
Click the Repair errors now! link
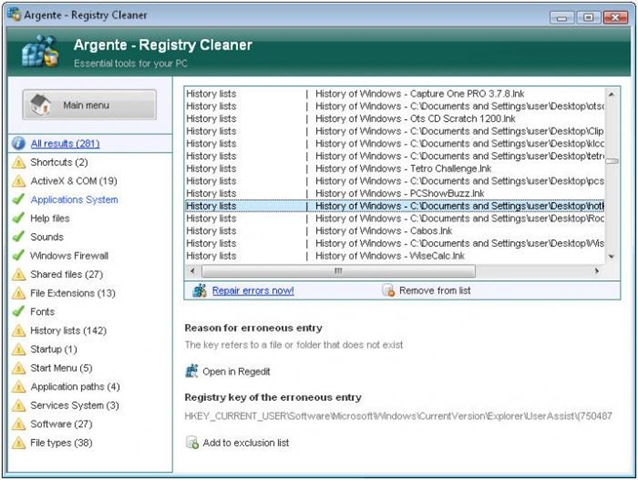[253, 291]
